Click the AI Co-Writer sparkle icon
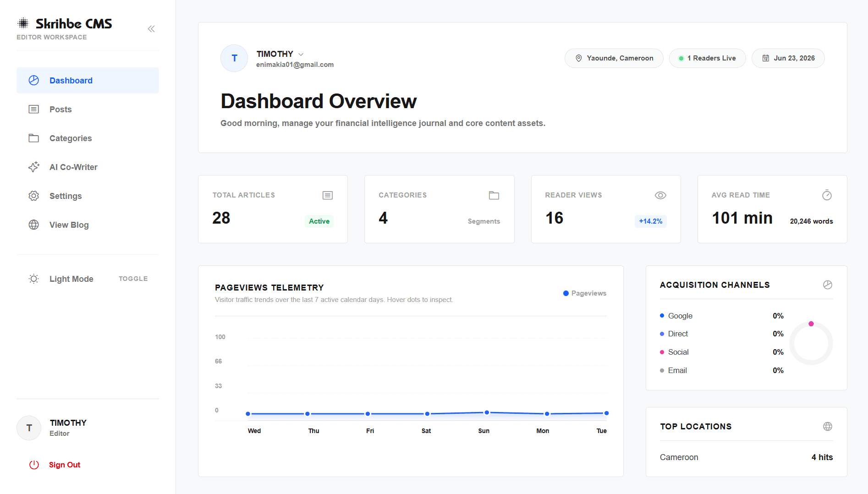The height and width of the screenshot is (494, 868). coord(34,167)
